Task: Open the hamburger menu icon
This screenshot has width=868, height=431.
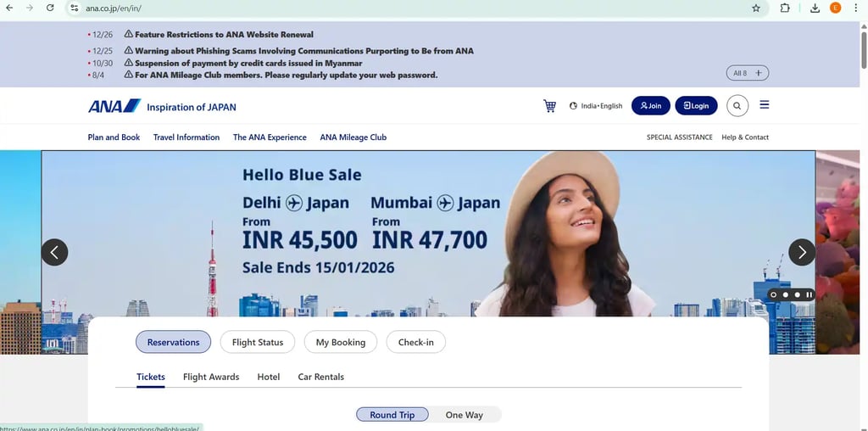Action: (765, 104)
